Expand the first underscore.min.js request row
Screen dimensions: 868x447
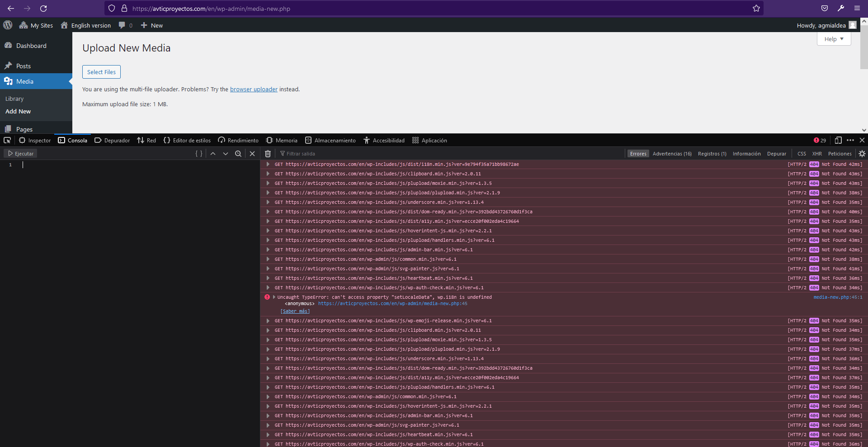pyautogui.click(x=268, y=202)
